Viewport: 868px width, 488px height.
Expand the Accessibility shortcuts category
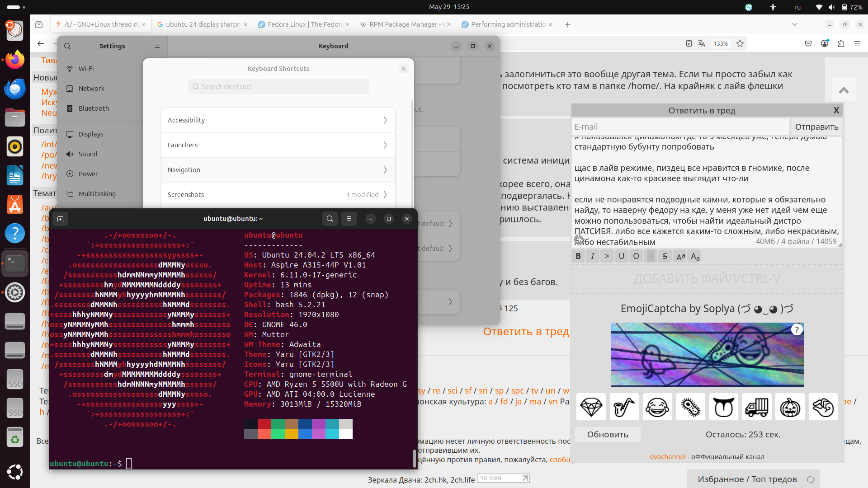278,120
